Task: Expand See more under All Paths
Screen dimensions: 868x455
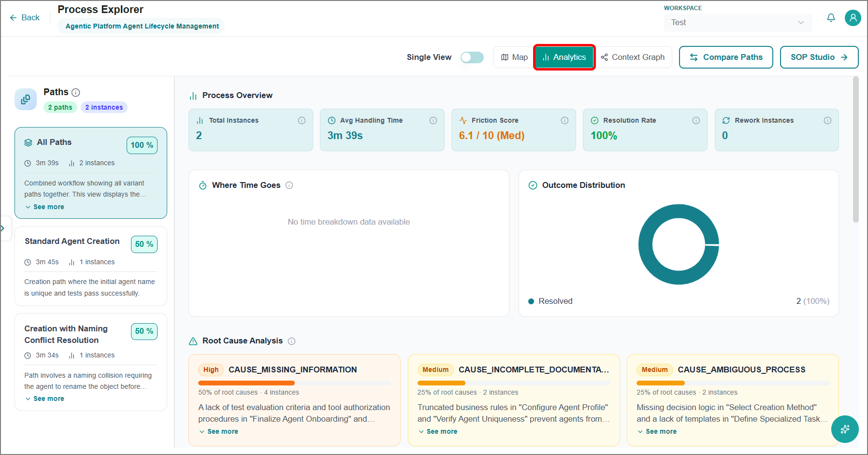Action: (44, 207)
